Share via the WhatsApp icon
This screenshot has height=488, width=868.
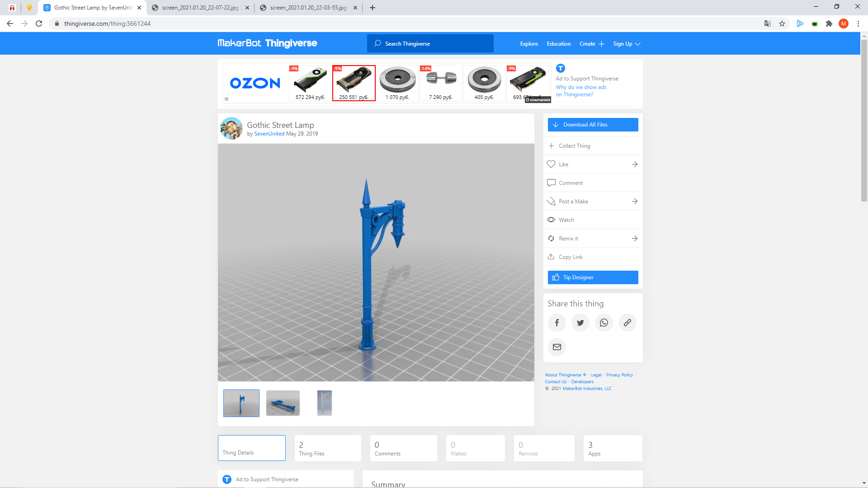[x=604, y=323]
